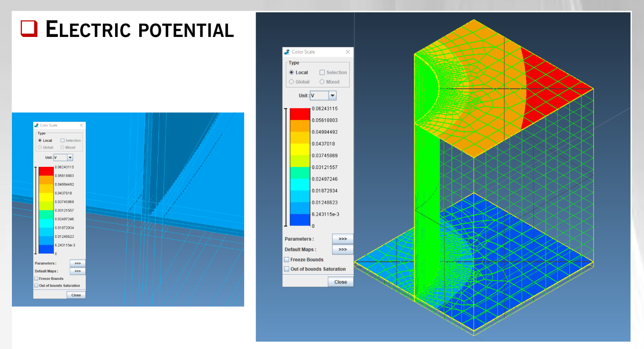Click the red swatch in the larger color scale
The width and height of the screenshot is (644, 349).
pos(300,114)
